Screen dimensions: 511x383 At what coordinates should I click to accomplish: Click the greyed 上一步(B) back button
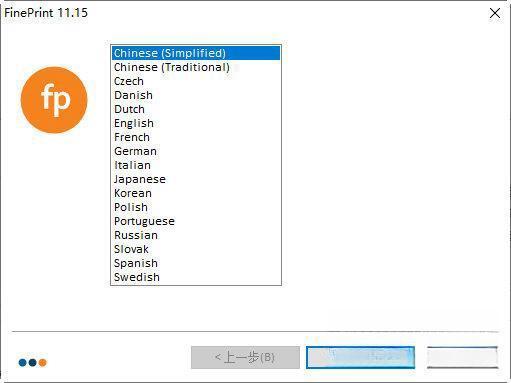coord(245,357)
